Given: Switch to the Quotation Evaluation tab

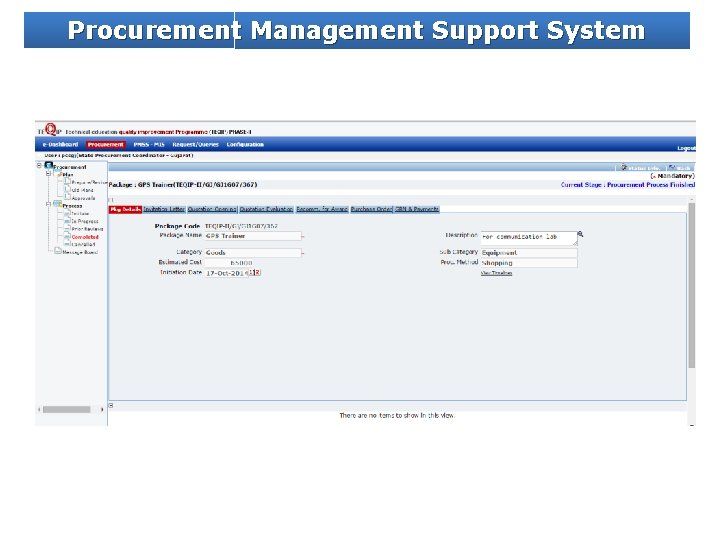Looking at the screenshot, I should click(x=266, y=209).
